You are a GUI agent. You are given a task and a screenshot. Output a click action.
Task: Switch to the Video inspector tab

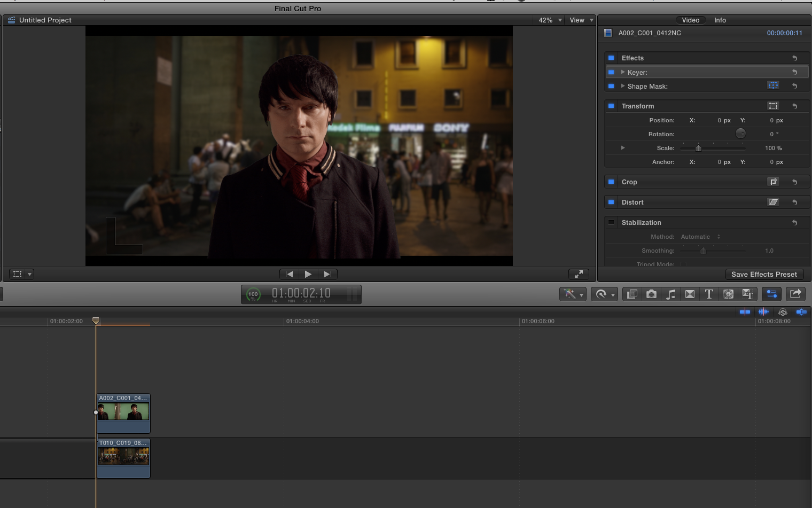pyautogui.click(x=690, y=20)
